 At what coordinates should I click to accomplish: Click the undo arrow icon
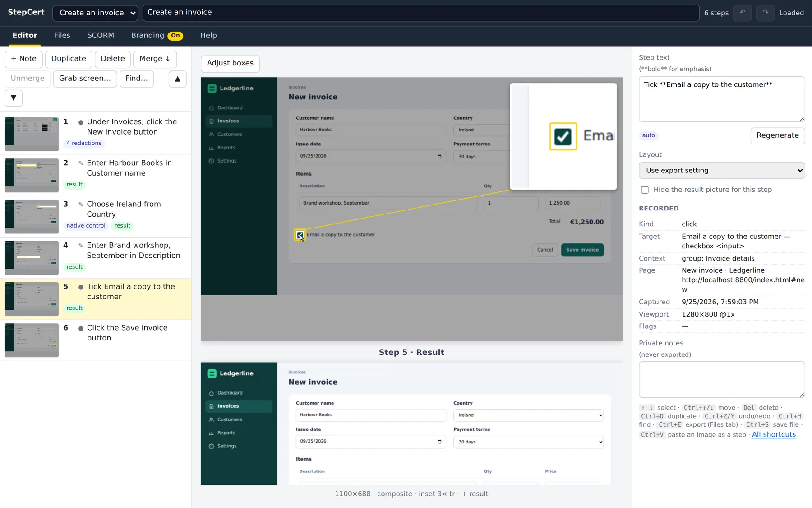coord(742,13)
